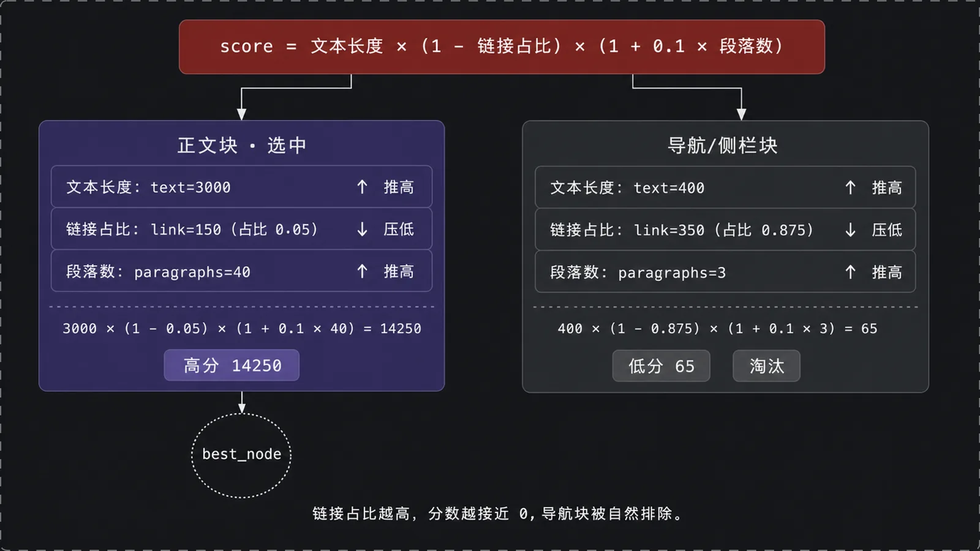Select the red score formula box
Screen dimensions: 980x551
(502, 47)
